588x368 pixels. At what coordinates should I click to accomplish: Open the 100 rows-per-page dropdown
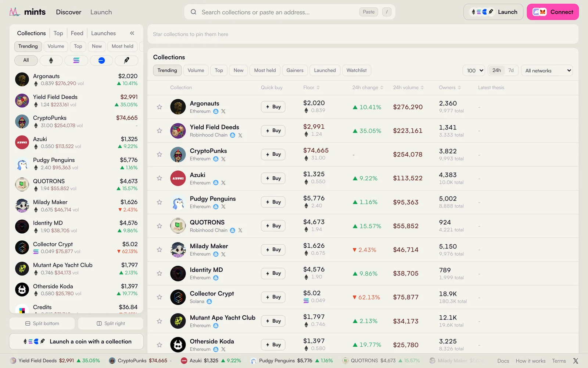click(474, 70)
